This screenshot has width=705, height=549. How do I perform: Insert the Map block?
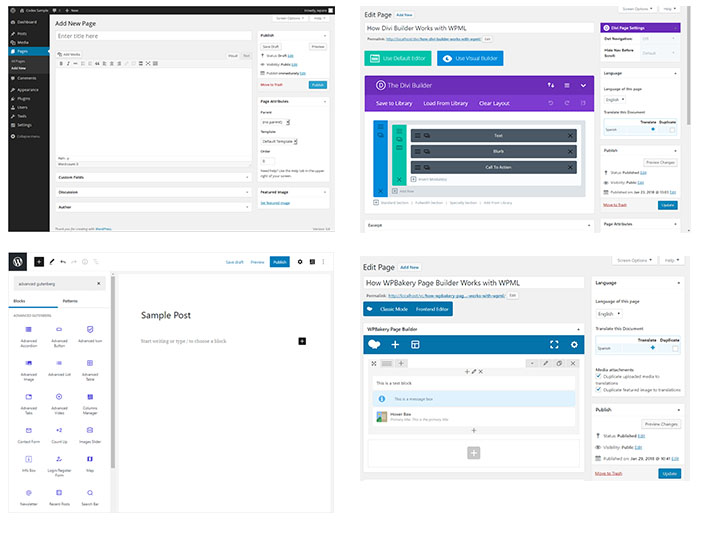pos(90,464)
